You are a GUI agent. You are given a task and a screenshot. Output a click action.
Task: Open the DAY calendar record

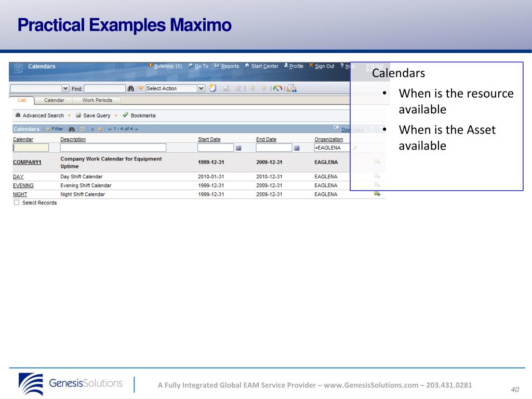[18, 177]
